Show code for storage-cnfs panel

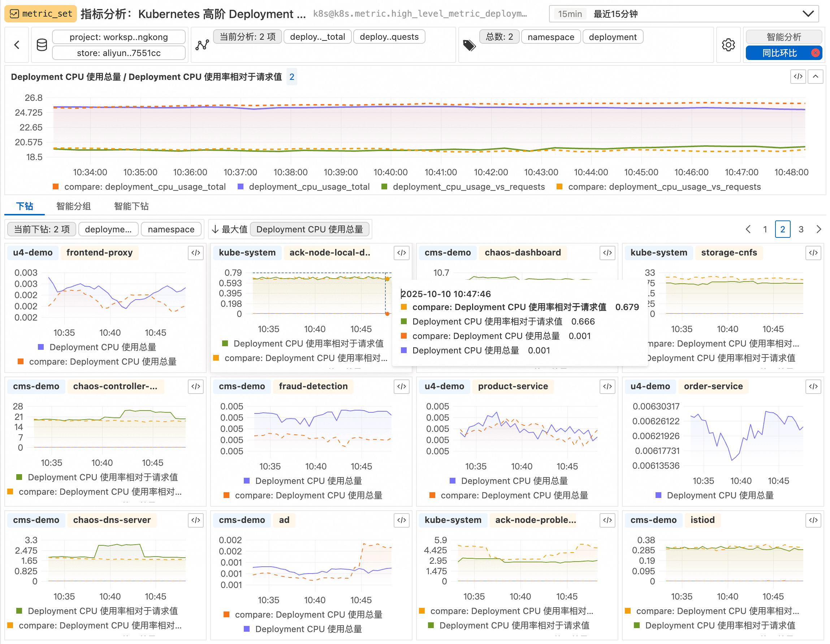pyautogui.click(x=813, y=253)
